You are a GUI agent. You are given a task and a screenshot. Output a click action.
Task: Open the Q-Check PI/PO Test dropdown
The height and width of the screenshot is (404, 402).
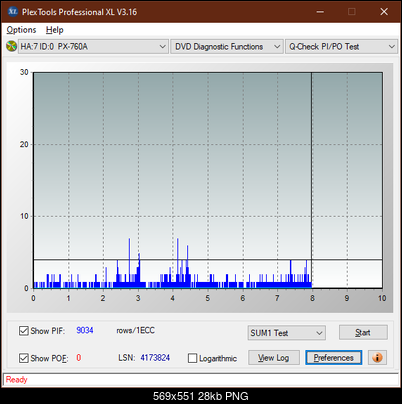(341, 46)
